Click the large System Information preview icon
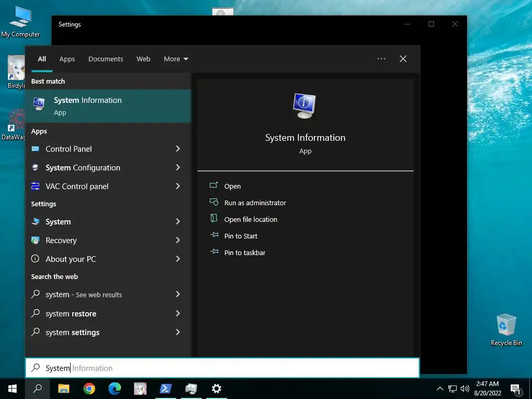 point(304,105)
